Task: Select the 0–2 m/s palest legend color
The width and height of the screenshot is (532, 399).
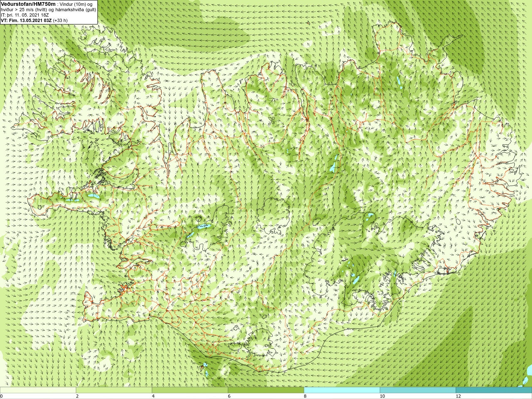Action: tap(38, 390)
